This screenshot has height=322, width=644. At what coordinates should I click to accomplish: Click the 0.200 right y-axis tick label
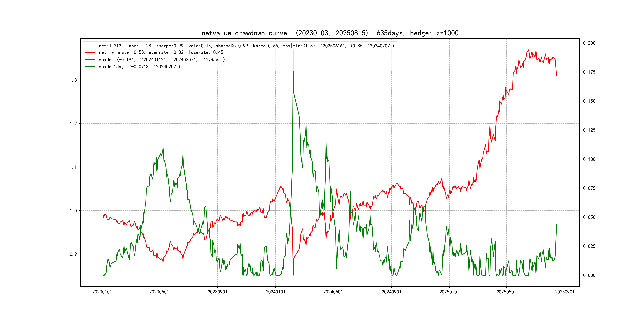pyautogui.click(x=589, y=43)
